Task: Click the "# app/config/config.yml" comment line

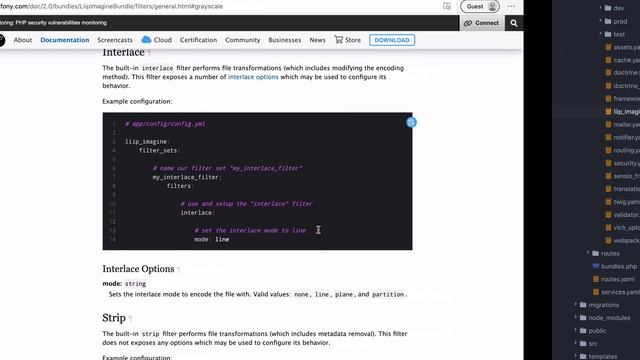Action: pyautogui.click(x=165, y=124)
